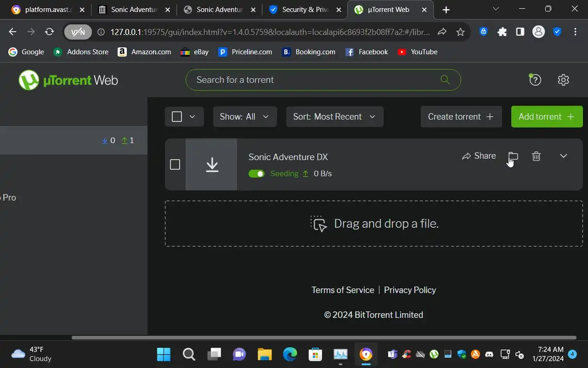This screenshot has width=588, height=368.
Task: Open the Show: All filter dropdown
Action: click(245, 116)
